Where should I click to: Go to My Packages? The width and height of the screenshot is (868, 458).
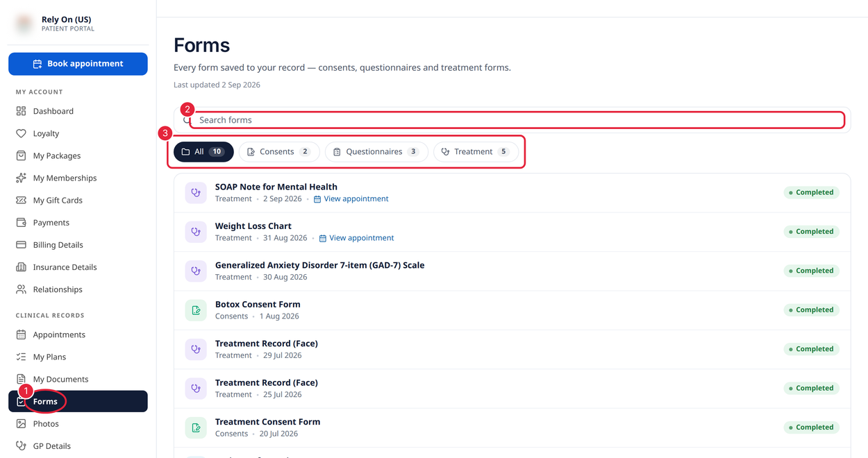(x=78, y=155)
